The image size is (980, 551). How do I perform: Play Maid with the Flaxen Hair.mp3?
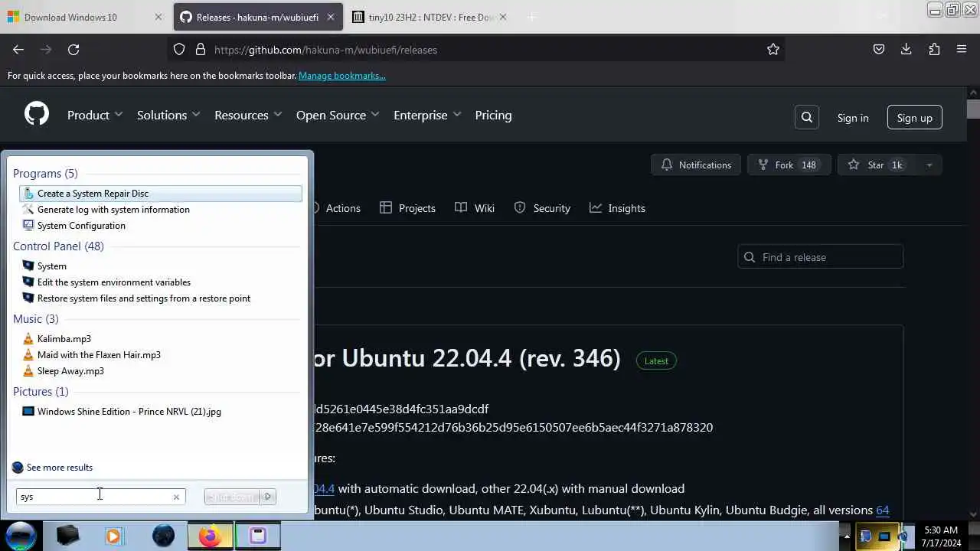click(99, 355)
